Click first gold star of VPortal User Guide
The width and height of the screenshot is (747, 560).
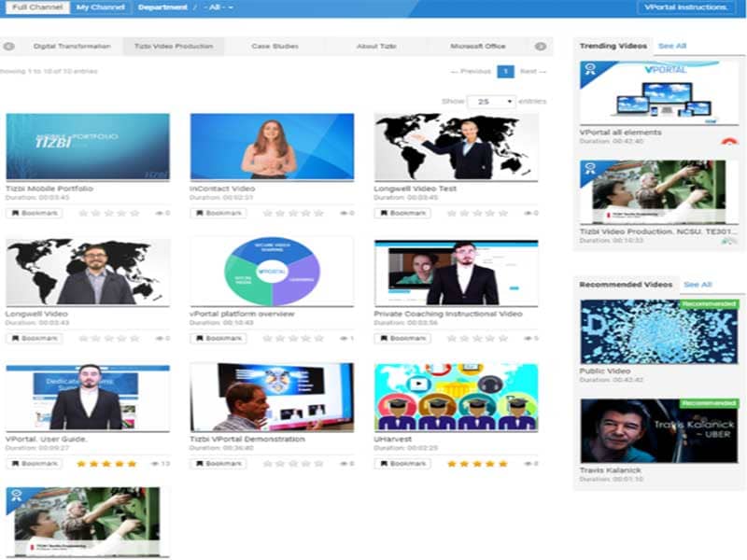click(x=81, y=463)
